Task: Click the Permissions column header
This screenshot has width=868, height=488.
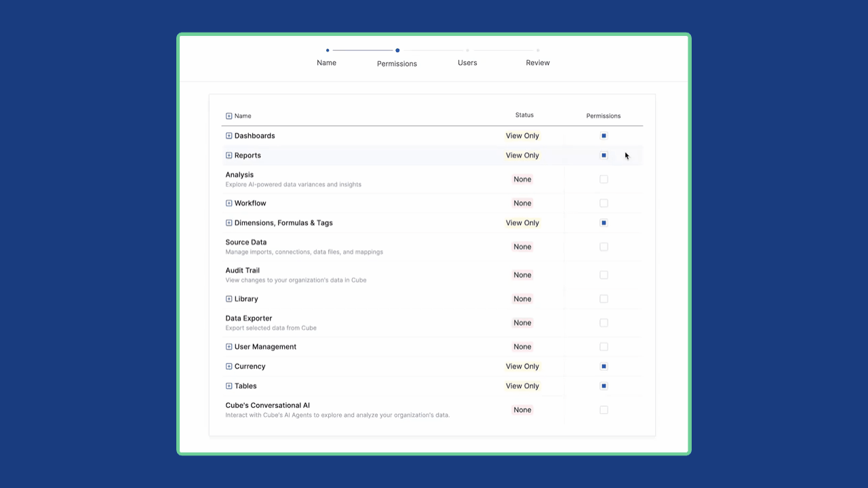Action: click(604, 116)
